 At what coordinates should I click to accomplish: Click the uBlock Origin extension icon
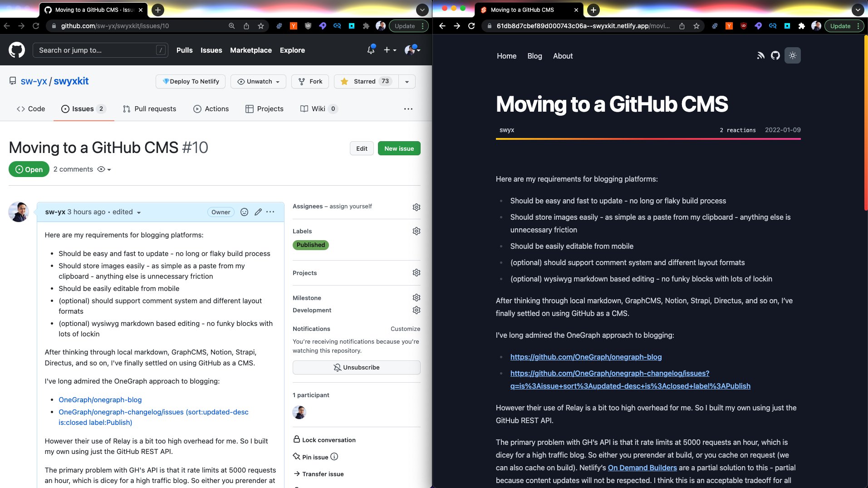[x=308, y=26]
